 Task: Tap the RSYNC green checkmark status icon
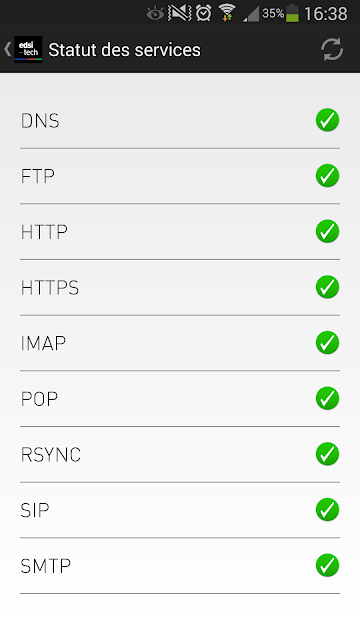pyautogui.click(x=327, y=454)
